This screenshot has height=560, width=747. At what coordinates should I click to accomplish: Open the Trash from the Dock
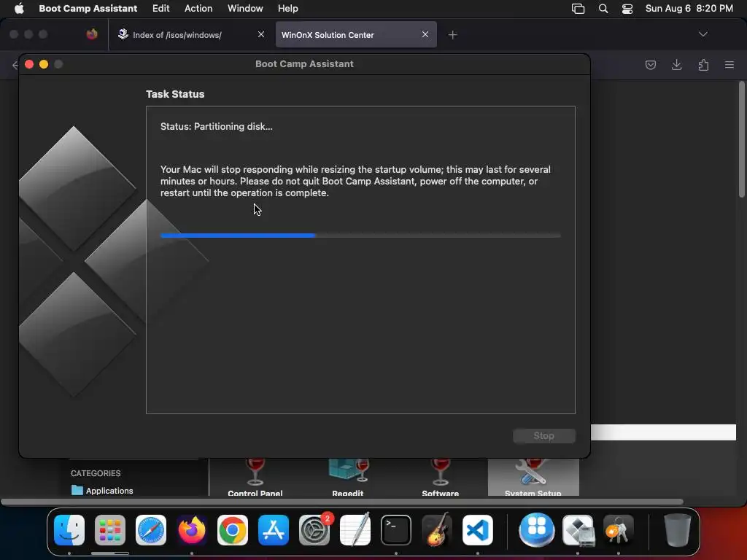(x=678, y=530)
